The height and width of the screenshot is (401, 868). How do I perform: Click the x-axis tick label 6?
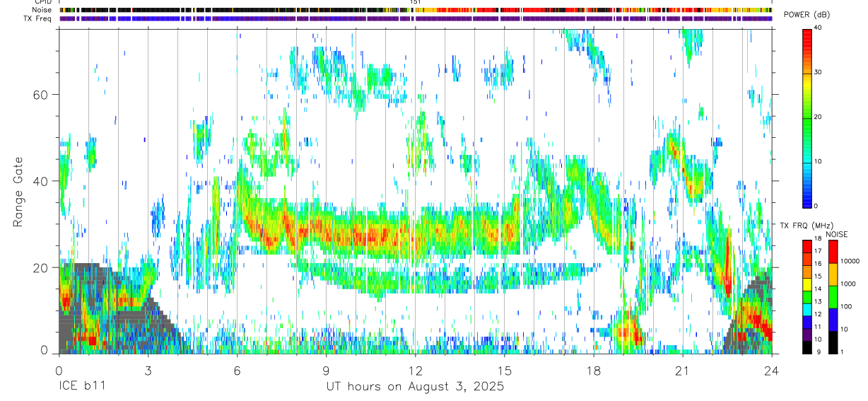[237, 370]
